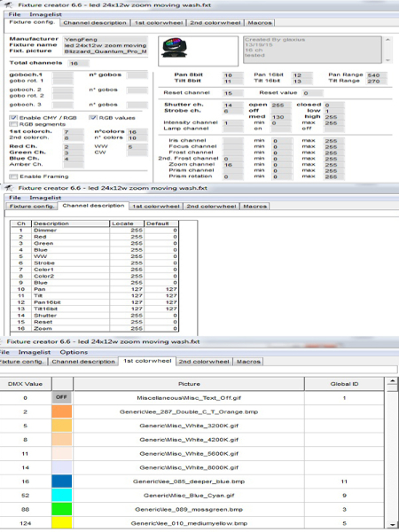The width and height of the screenshot is (399, 532).
Task: Select the Double C.T. Orange color swatch
Action: 62,411
